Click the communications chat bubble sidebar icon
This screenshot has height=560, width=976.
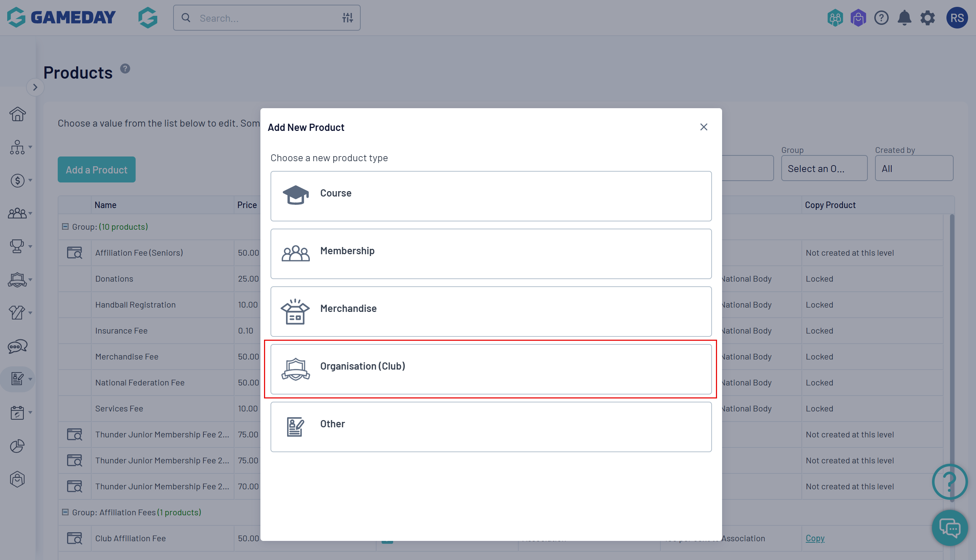[17, 346]
